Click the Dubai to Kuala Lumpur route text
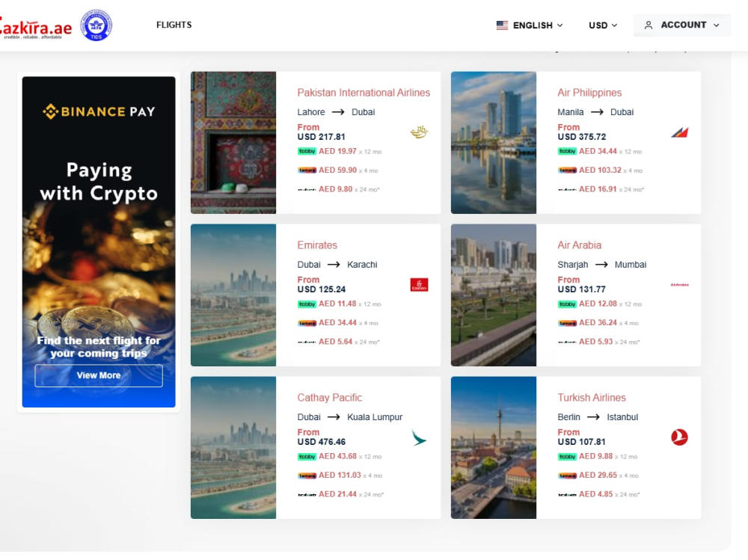 pos(349,417)
